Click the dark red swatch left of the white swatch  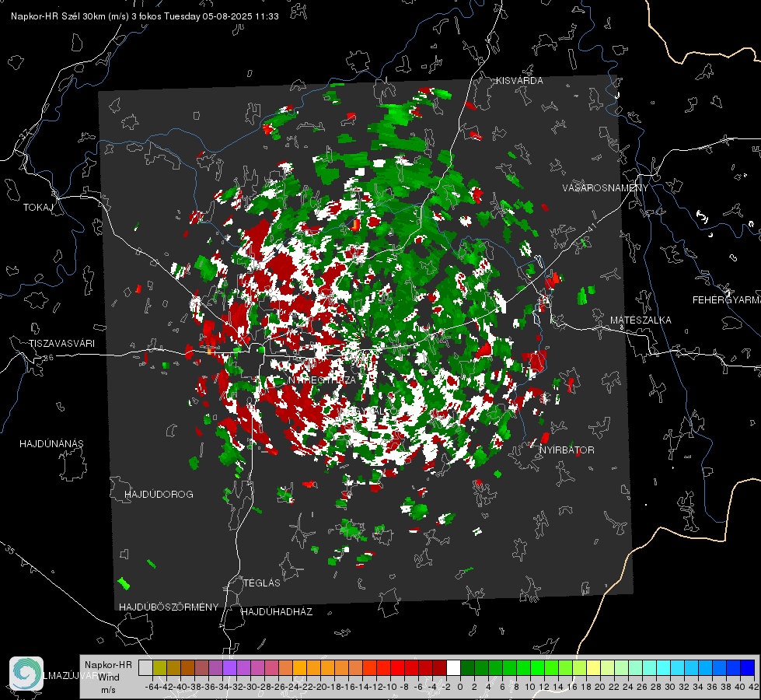click(x=440, y=667)
